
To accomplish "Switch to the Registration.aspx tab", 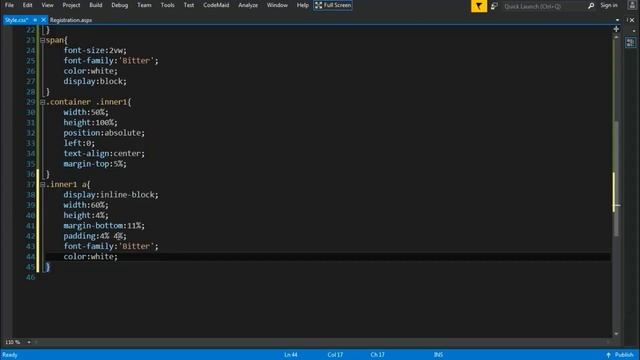I will tap(71, 20).
